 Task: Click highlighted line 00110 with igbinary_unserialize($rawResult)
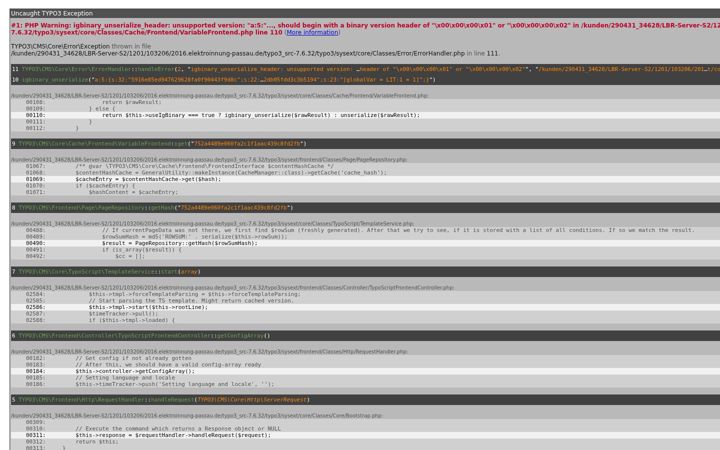coord(365,115)
